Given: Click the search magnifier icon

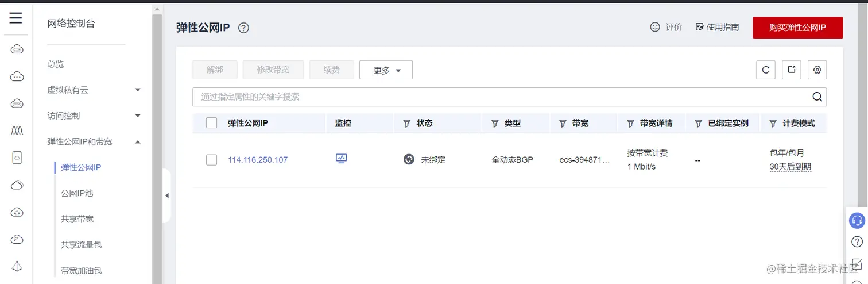Looking at the screenshot, I should 817,97.
